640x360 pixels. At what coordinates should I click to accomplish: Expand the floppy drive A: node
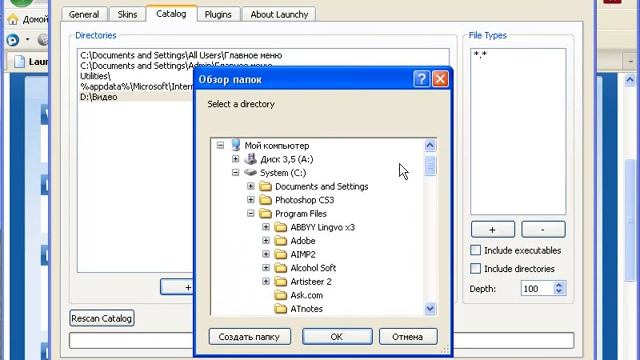point(236,159)
